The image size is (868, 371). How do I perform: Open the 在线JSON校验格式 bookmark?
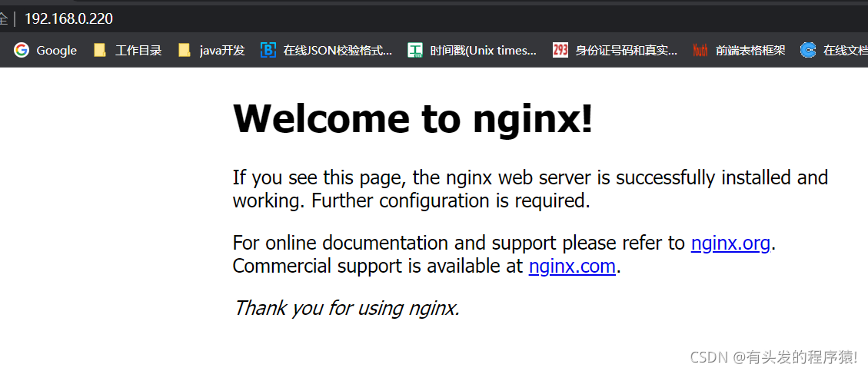[327, 51]
